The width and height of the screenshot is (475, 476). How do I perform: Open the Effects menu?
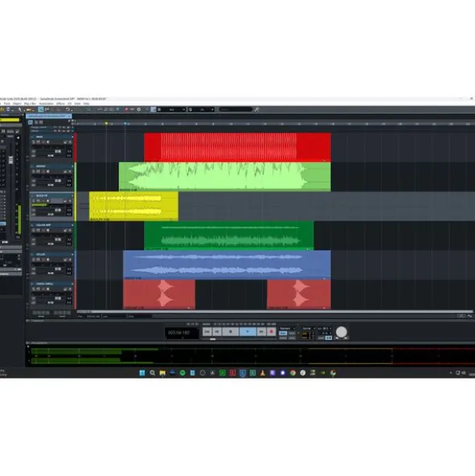60,104
